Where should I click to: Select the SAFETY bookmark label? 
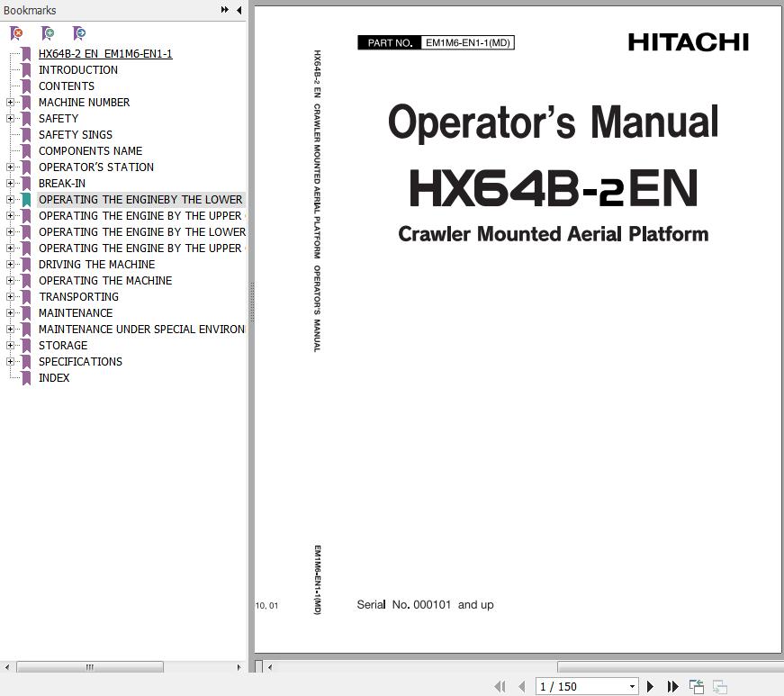[x=59, y=119]
